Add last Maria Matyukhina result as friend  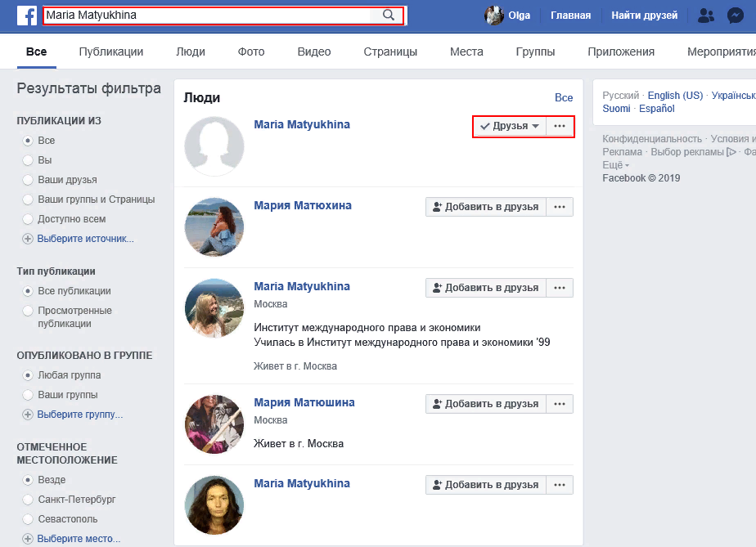coord(486,485)
